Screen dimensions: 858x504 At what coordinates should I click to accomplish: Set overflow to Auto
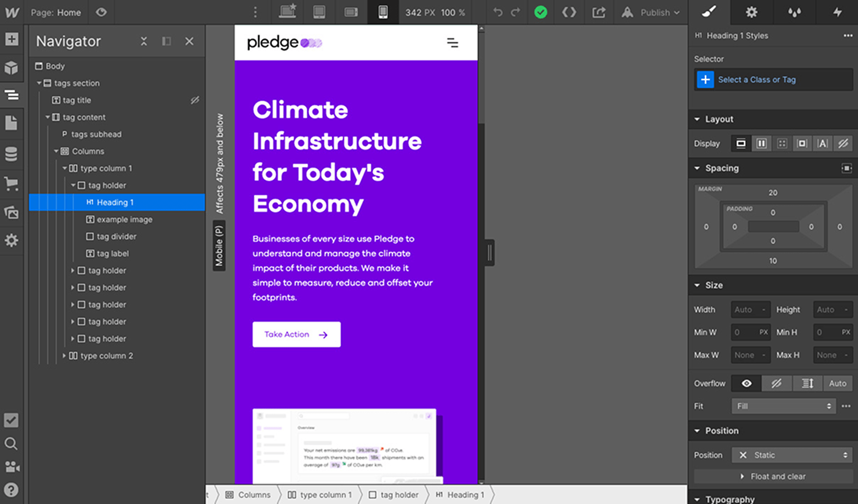tap(837, 383)
